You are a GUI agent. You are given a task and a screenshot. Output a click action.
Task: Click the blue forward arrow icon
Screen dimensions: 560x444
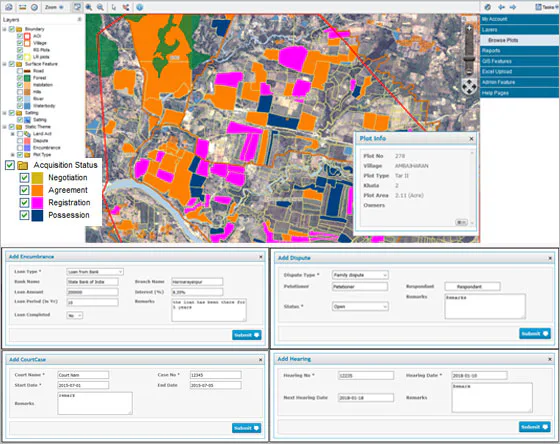click(x=513, y=7)
